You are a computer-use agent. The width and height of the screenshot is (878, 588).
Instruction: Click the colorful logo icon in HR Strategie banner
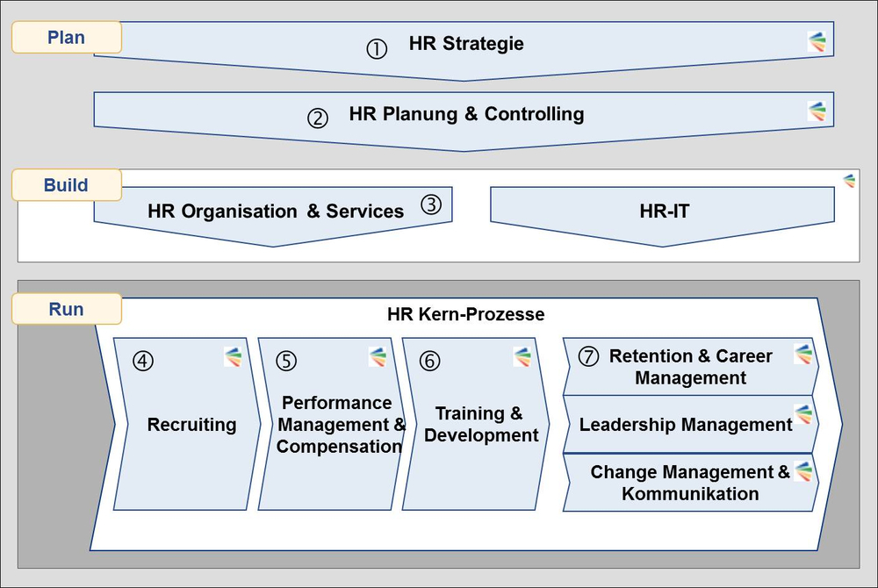(817, 42)
